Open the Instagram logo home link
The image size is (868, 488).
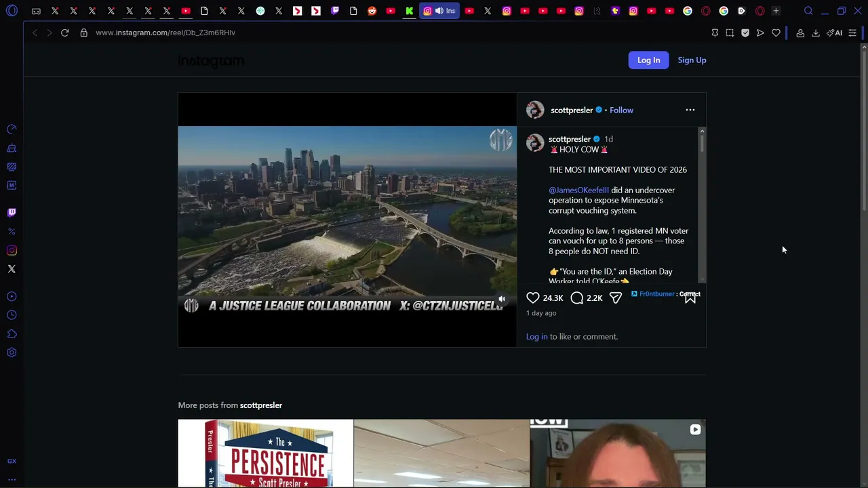pos(211,61)
